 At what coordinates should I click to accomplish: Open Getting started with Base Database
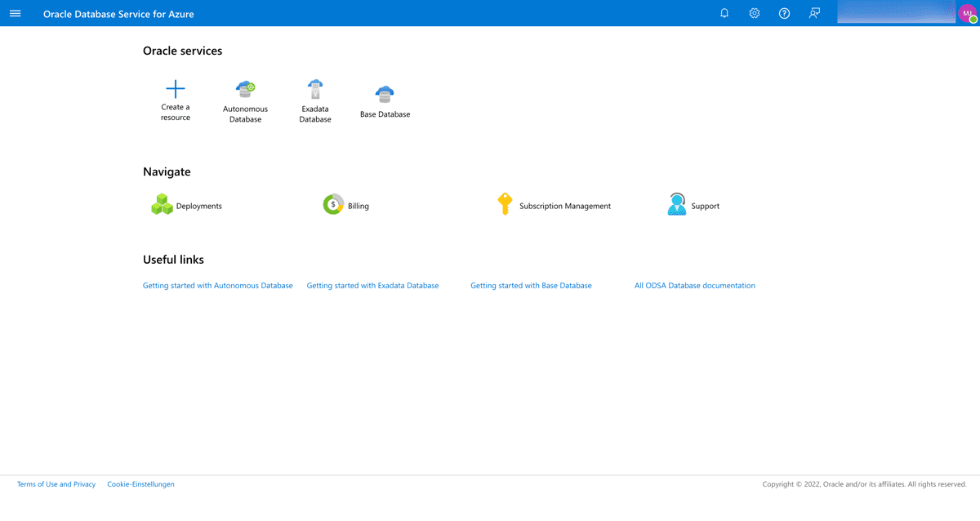click(x=531, y=286)
